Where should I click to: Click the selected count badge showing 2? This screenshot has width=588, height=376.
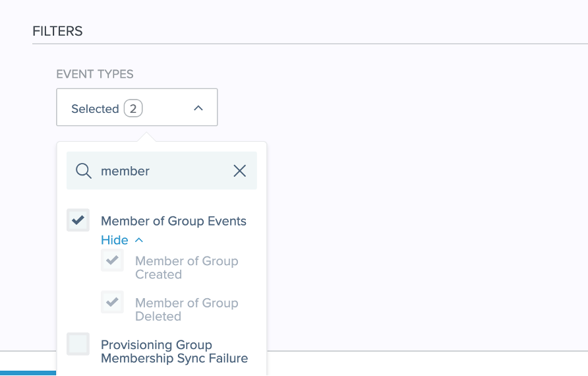click(132, 108)
